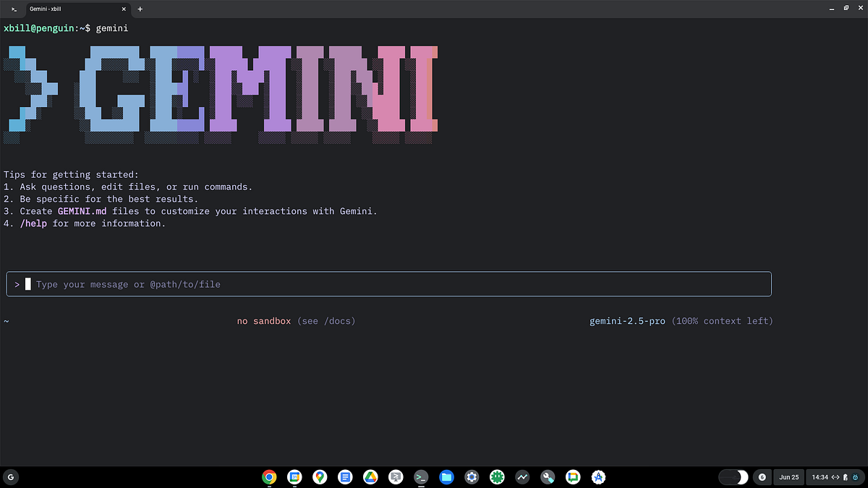This screenshot has width=868, height=488.
Task: Open the Files app from the shelf
Action: [446, 477]
